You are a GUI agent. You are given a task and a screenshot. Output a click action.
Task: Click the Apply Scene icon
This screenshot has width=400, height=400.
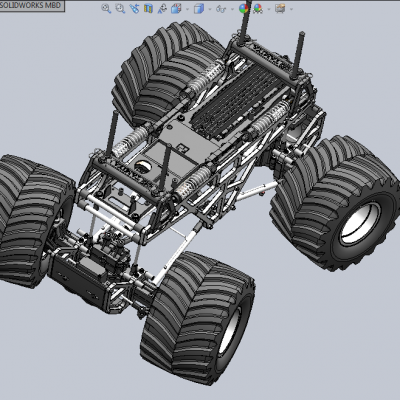point(258,9)
